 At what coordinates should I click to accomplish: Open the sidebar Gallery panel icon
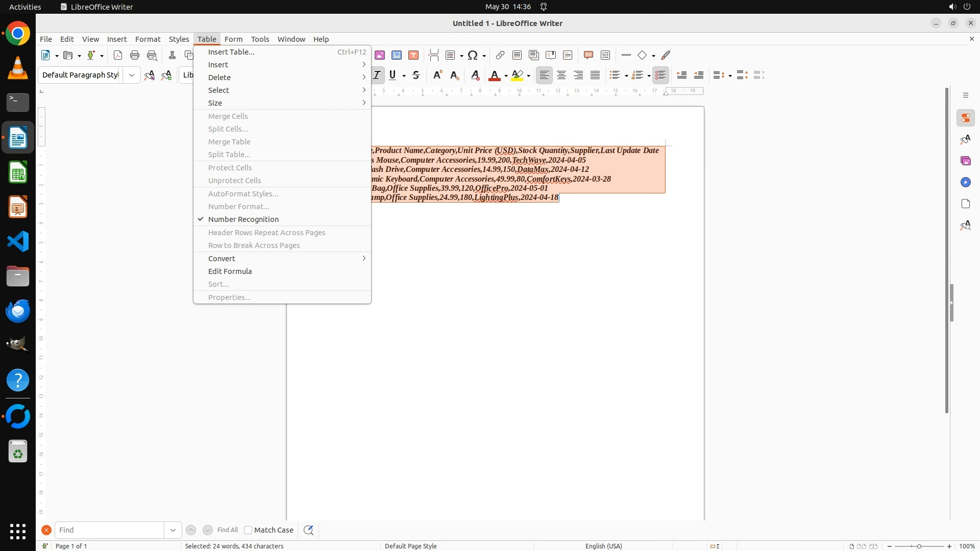pyautogui.click(x=965, y=161)
